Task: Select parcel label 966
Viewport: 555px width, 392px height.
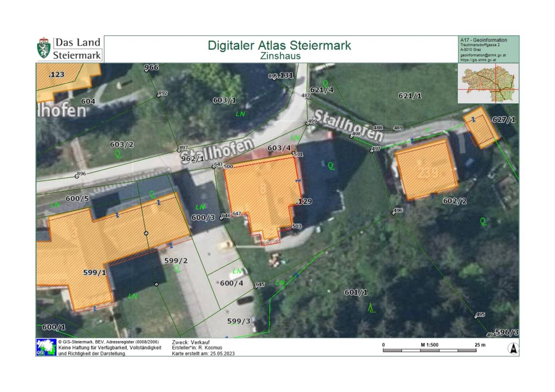Action: [151, 67]
